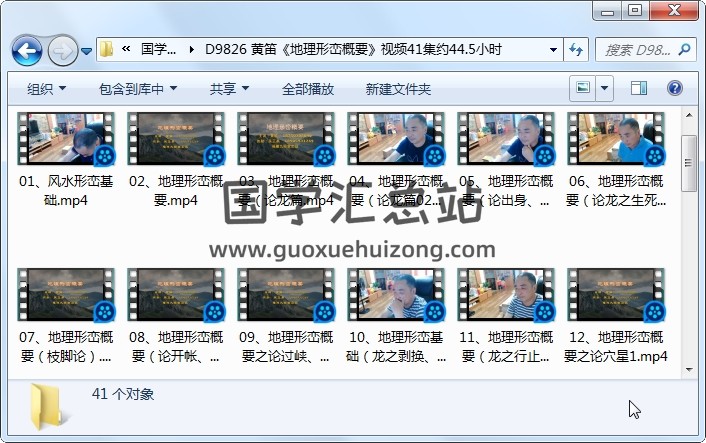Click the 全部播放 toolbar button
This screenshot has height=443, width=706.
308,89
